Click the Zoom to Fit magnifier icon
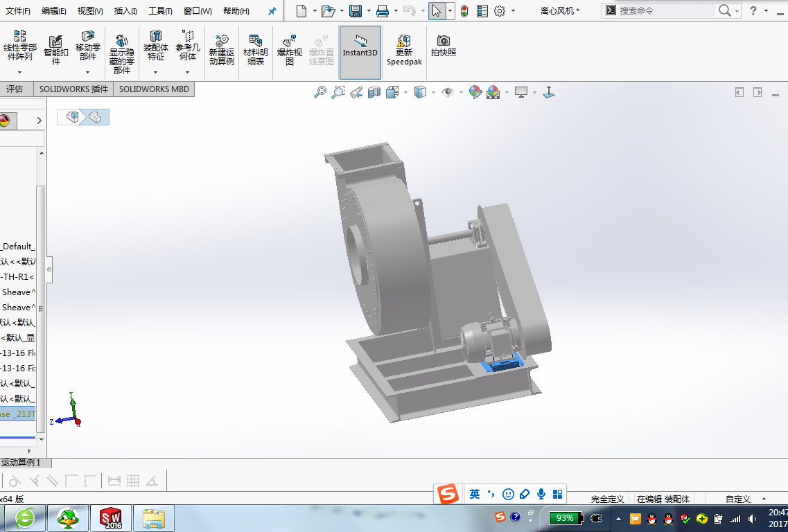Screen dimensions: 788x532 click(319, 92)
